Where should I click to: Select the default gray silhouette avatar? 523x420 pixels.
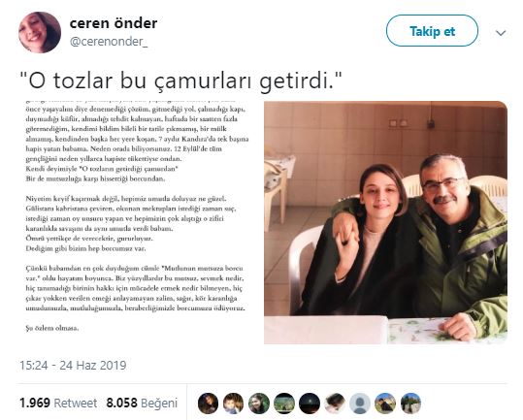[360, 404]
